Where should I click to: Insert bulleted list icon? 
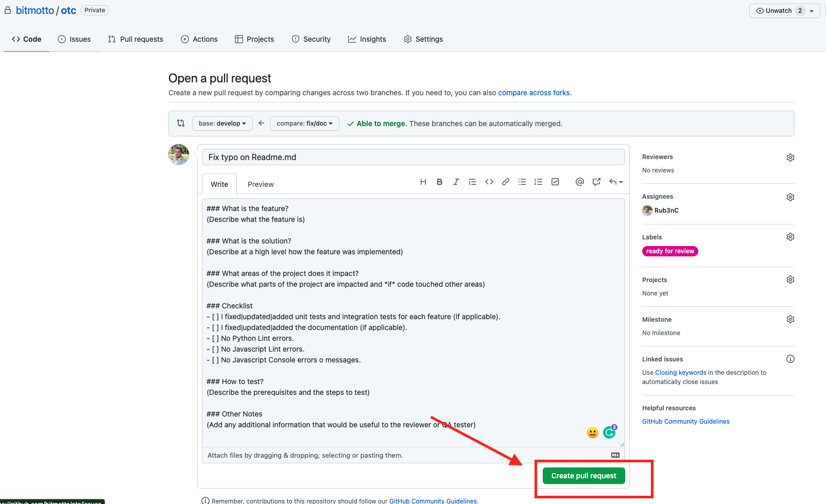click(522, 182)
